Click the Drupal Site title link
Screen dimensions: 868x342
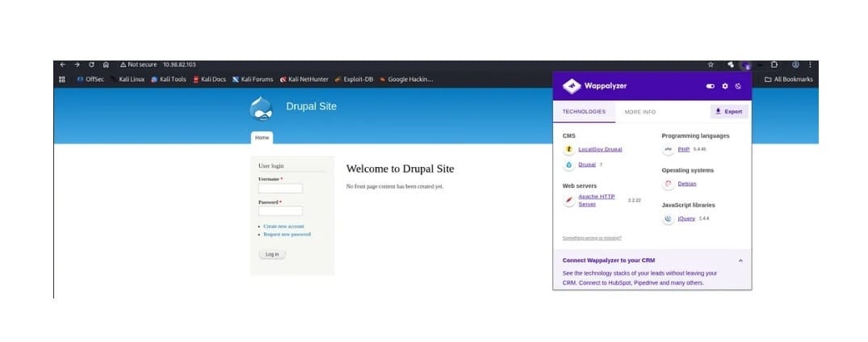pyautogui.click(x=311, y=106)
